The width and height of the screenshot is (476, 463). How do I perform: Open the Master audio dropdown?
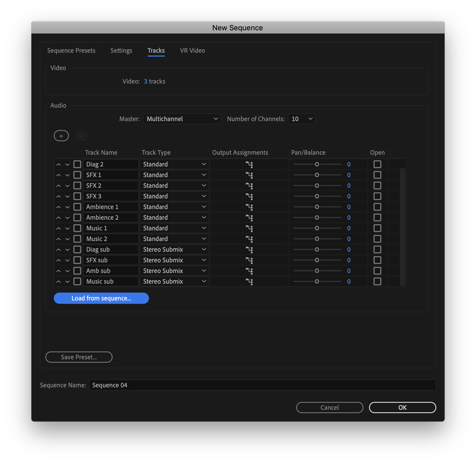182,119
